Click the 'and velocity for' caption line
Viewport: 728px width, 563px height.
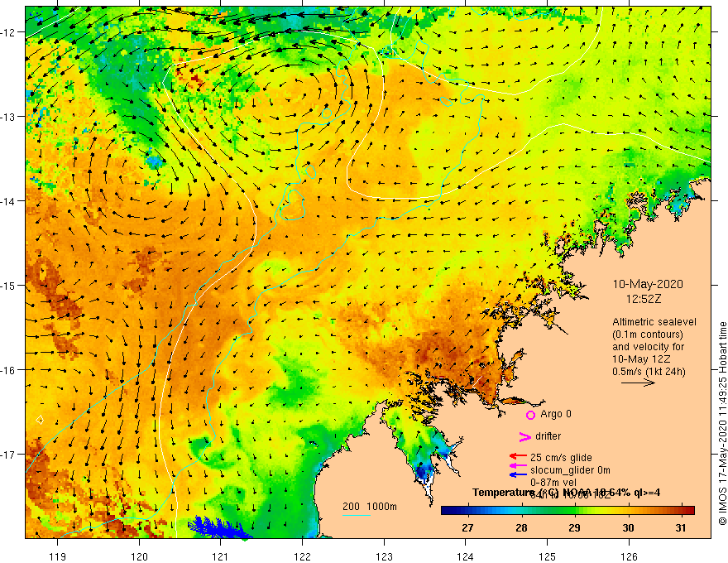(x=648, y=347)
